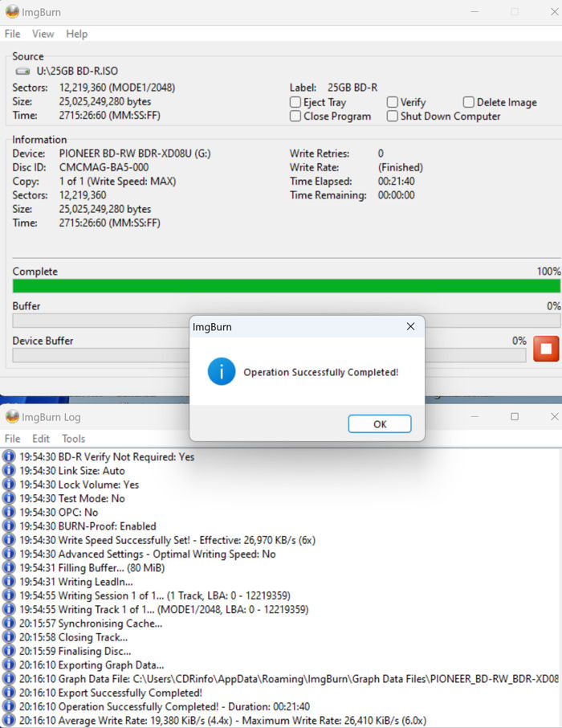This screenshot has width=562, height=728.
Task: Select info icon of Link Size: Auto row
Action: tap(9, 470)
